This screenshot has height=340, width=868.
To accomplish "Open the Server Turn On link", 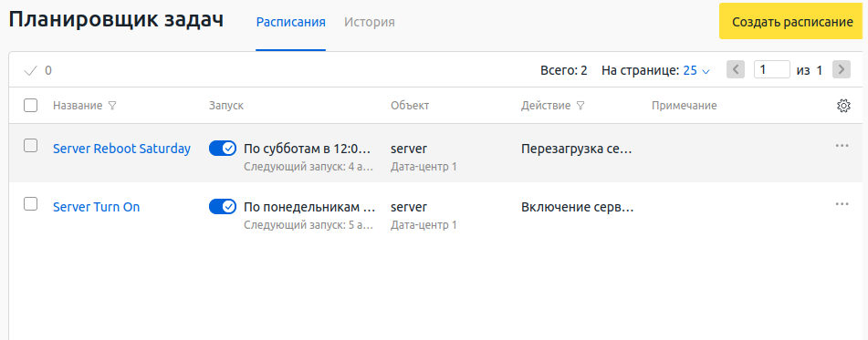I will coord(97,207).
